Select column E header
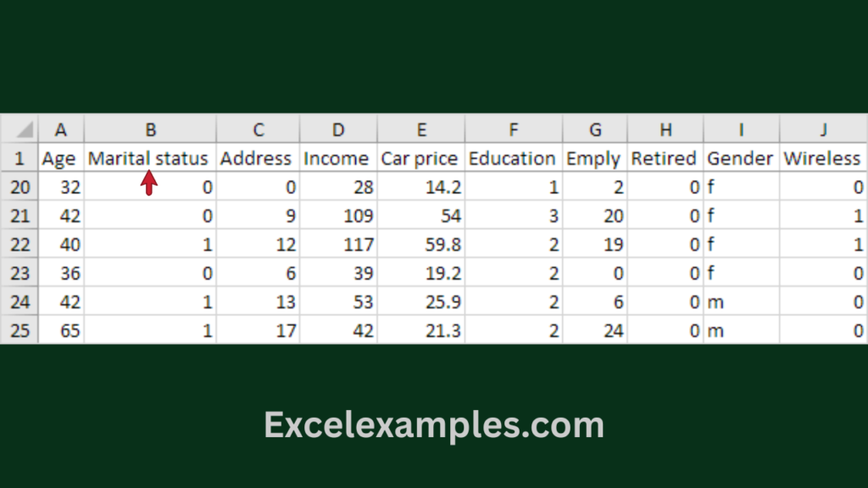The width and height of the screenshot is (868, 488). coord(421,130)
